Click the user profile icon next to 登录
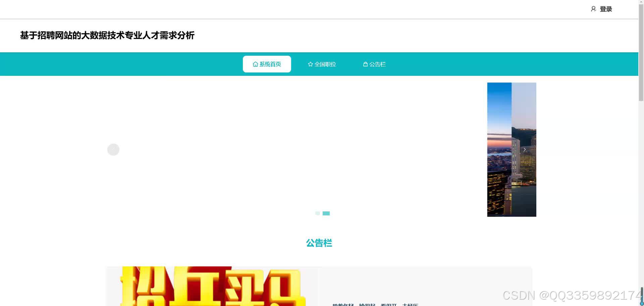 point(593,9)
